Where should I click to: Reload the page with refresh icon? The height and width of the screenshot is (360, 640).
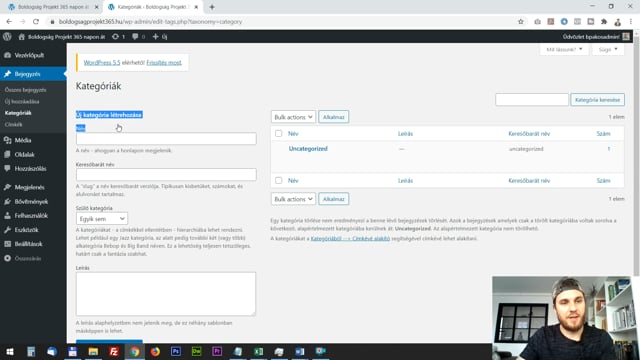36,22
